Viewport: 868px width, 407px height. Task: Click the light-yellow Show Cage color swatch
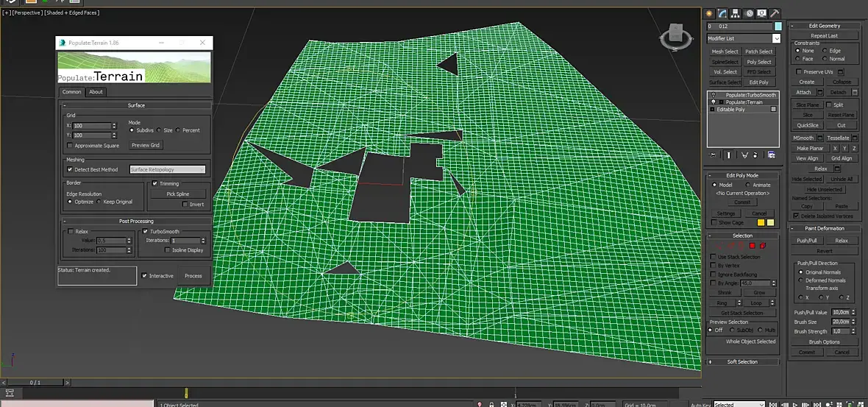(x=770, y=222)
